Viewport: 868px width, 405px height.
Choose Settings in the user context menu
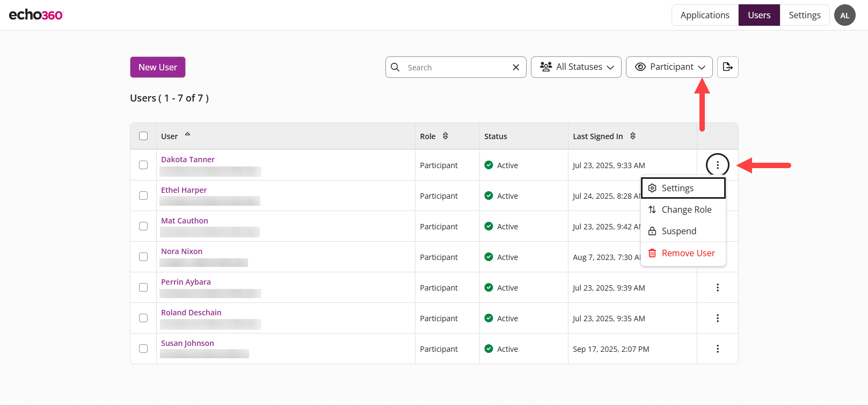coord(683,188)
